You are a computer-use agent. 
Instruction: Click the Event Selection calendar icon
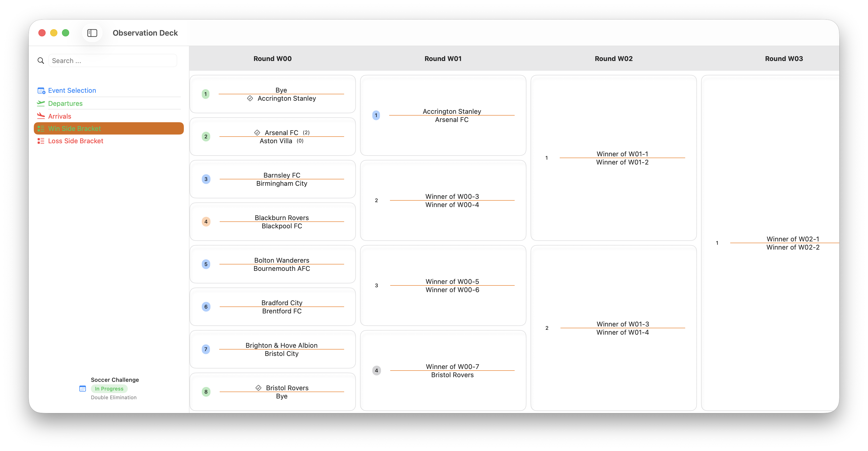pyautogui.click(x=41, y=91)
